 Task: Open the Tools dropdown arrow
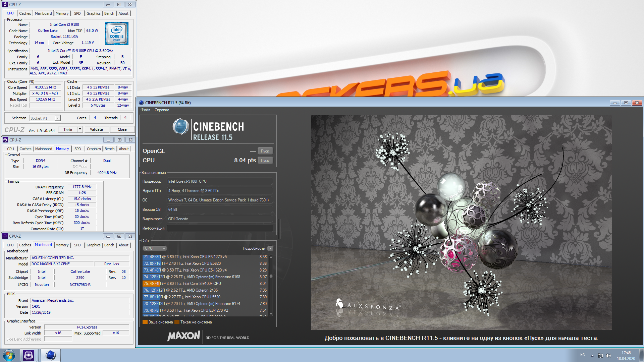[80, 129]
